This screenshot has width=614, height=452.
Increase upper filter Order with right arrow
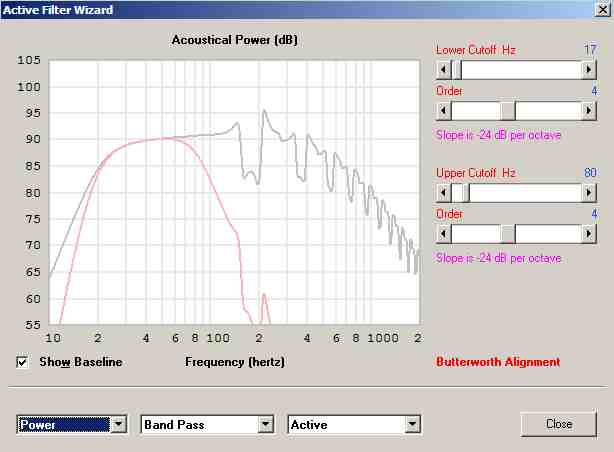coord(589,234)
